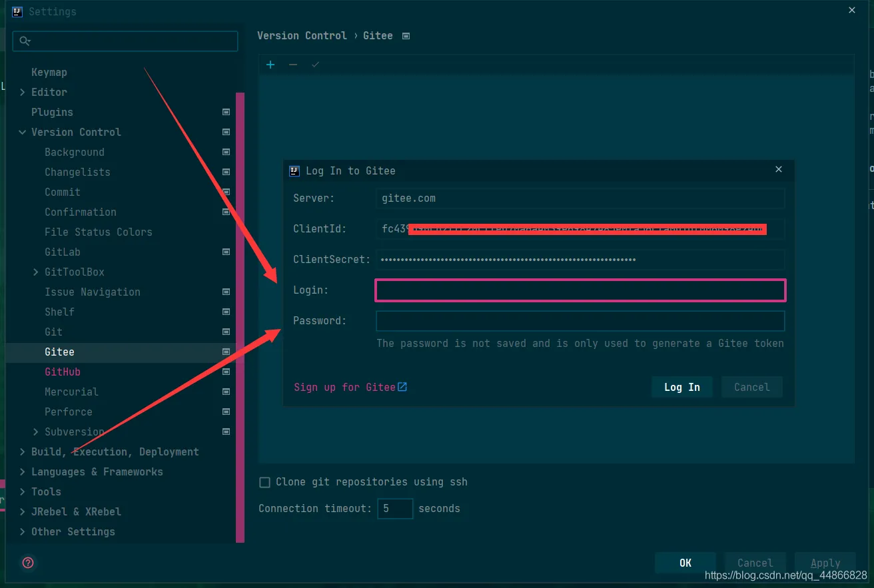Select Mercurial in settings tree

coord(71,392)
